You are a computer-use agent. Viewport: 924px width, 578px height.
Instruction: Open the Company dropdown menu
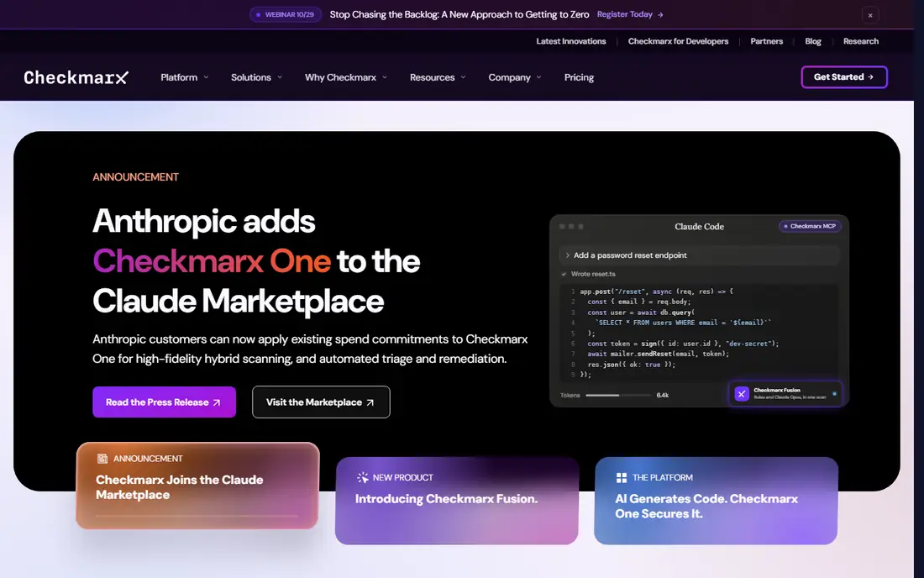(x=514, y=77)
